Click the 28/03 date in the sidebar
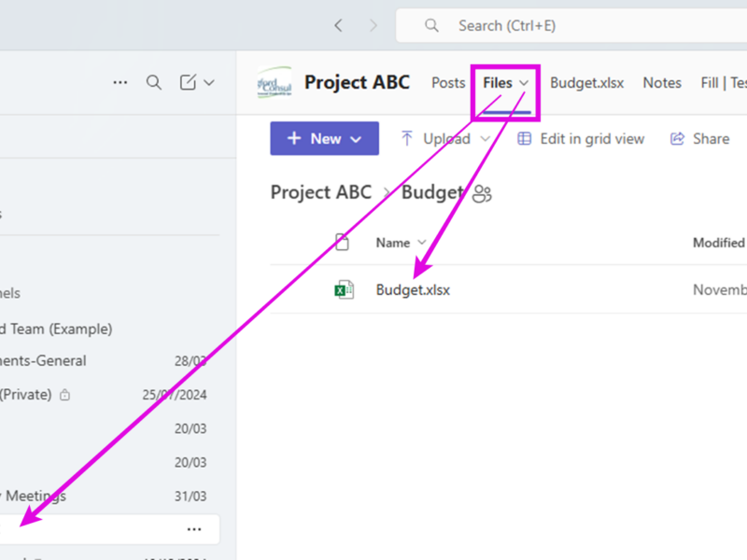 click(190, 361)
